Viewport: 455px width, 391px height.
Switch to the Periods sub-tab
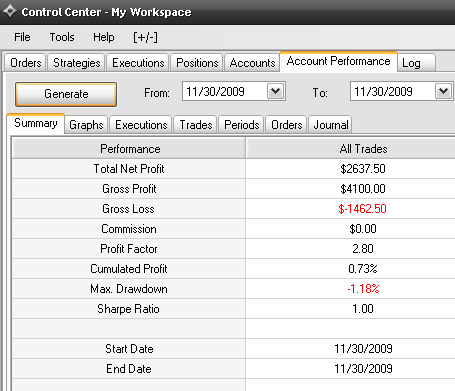click(242, 125)
